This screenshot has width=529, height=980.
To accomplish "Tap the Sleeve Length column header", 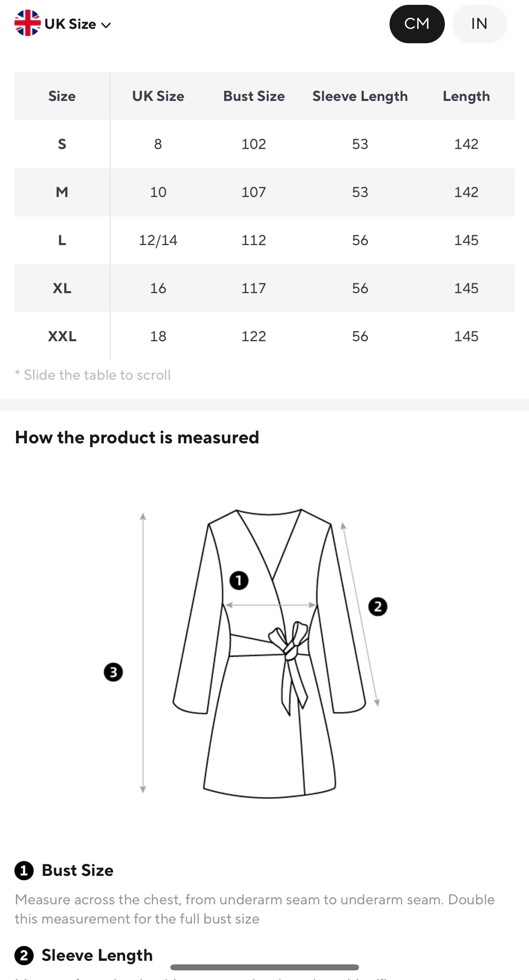I will [360, 96].
